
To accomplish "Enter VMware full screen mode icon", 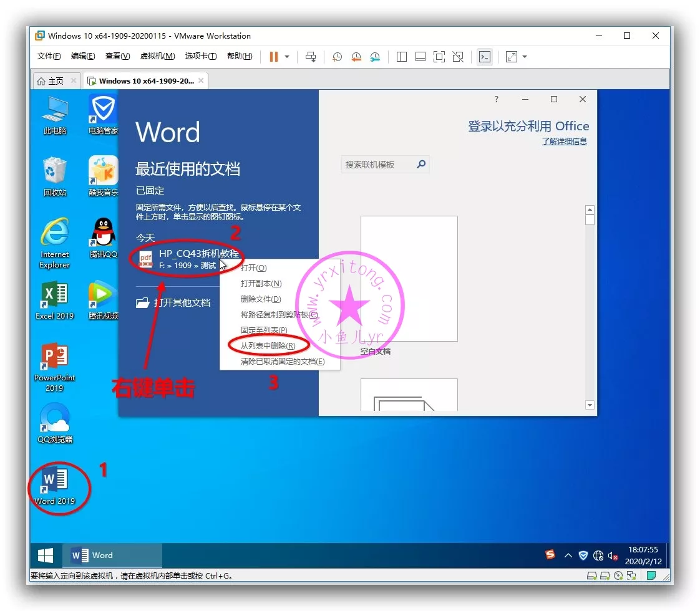I will [439, 57].
